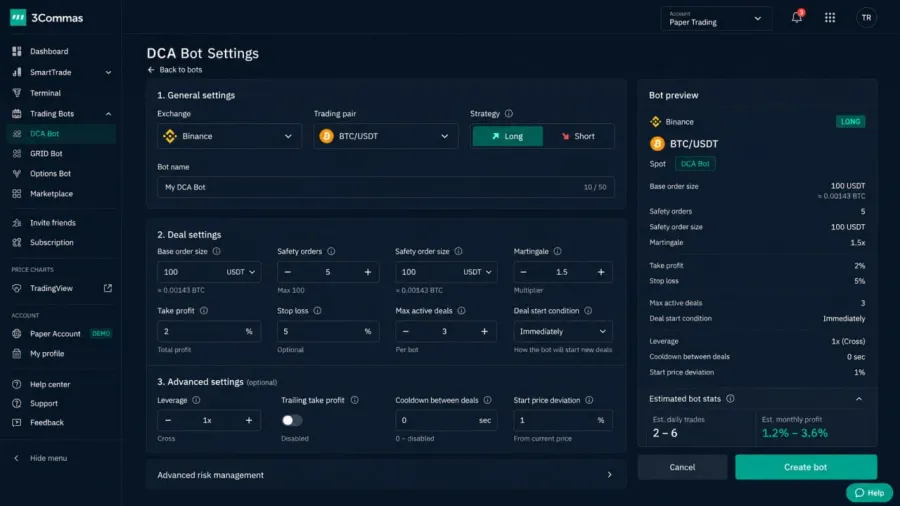Expand the SmartTrade sidebar submenu
Screen dimensions: 900x506
click(x=108, y=72)
